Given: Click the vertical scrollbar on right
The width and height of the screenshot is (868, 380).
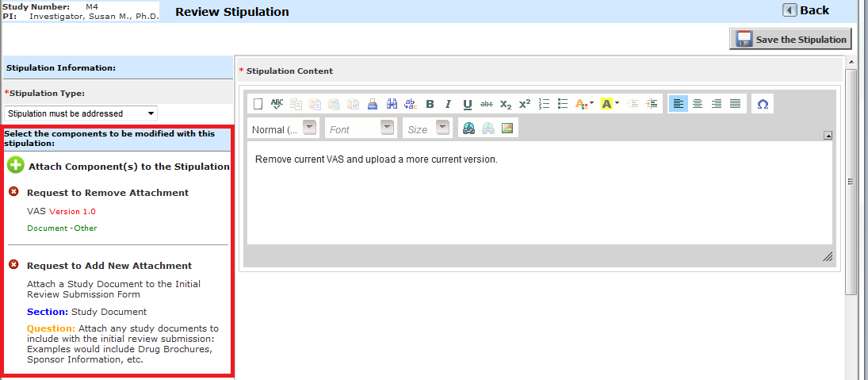Looking at the screenshot, I should click(851, 182).
